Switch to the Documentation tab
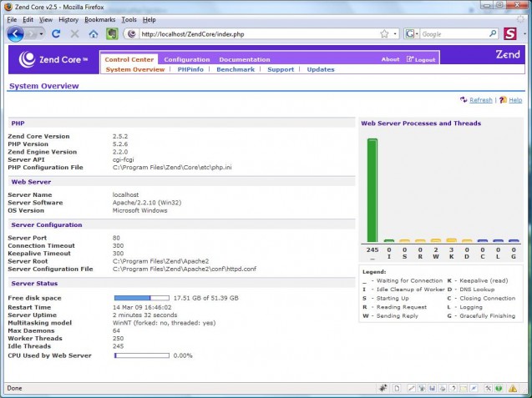532x398 pixels. click(245, 59)
